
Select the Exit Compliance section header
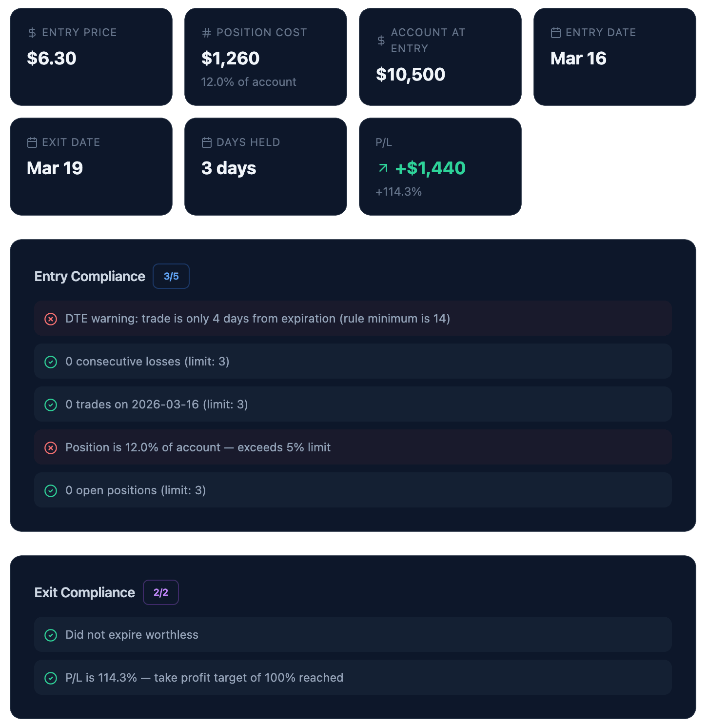[x=84, y=592]
